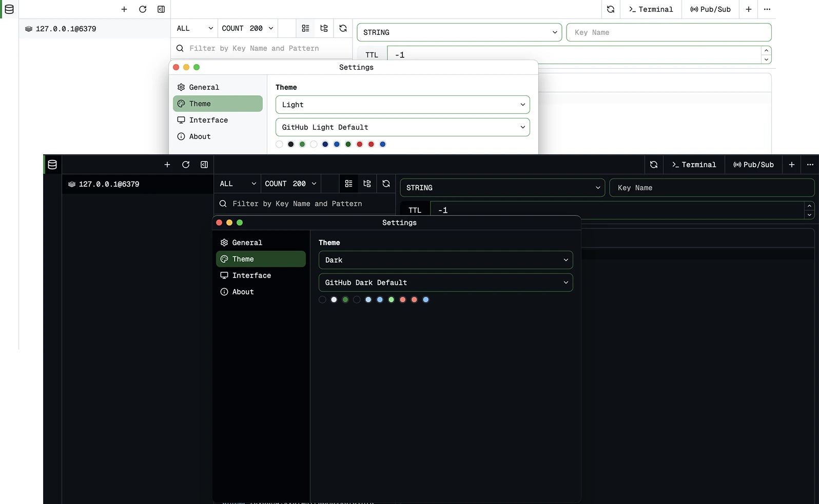The width and height of the screenshot is (819, 504).
Task: Switch to tree view in dark window
Action: [367, 184]
